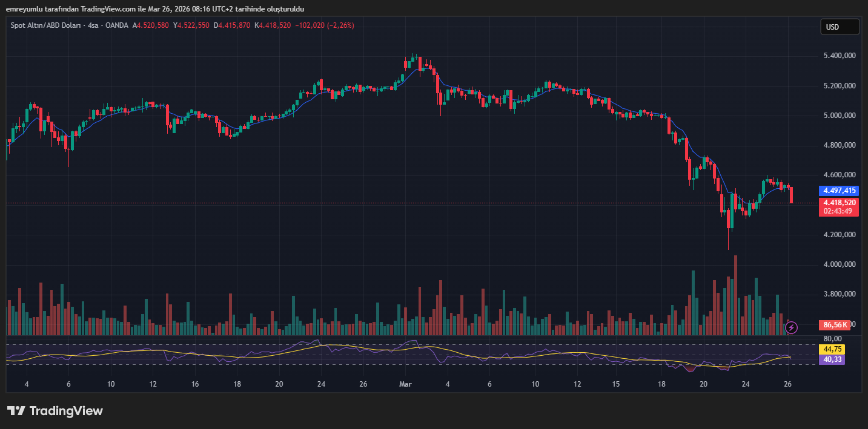868x429 pixels.
Task: Click the A 4.520,580 open price value
Action: pos(151,25)
